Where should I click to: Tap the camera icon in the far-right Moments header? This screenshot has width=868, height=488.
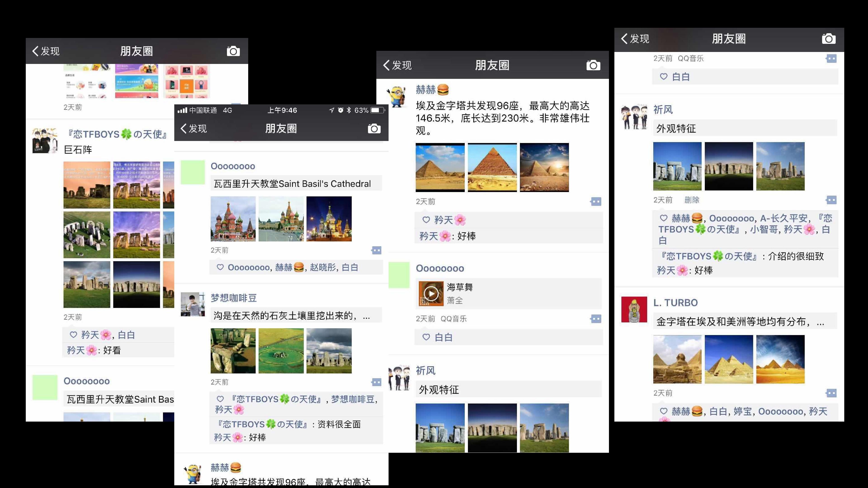point(829,39)
